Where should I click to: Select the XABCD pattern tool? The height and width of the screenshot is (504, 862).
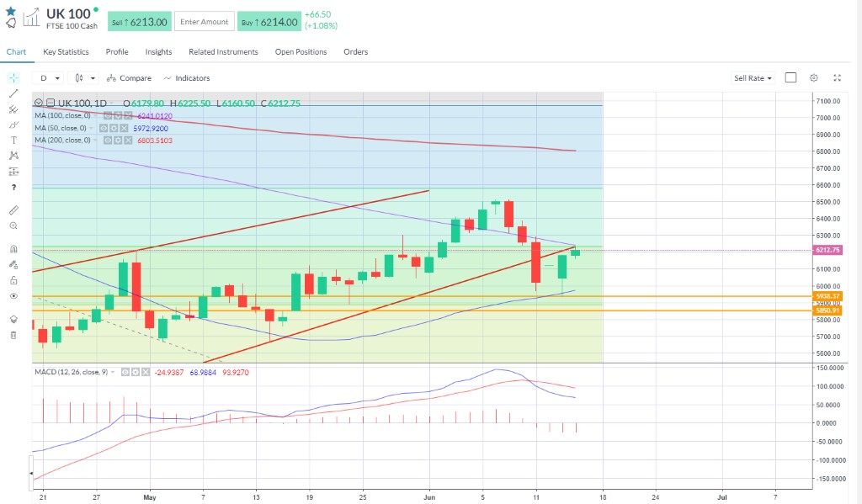[13, 156]
